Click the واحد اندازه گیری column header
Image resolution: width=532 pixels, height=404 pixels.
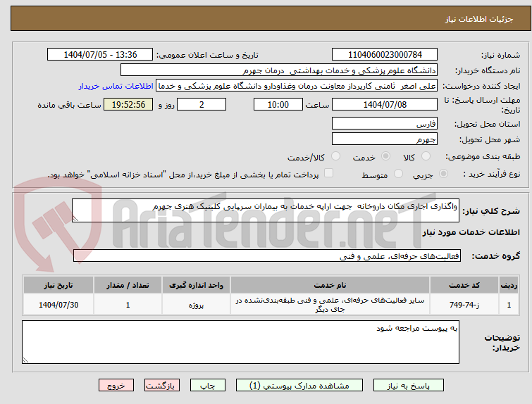point(196,285)
